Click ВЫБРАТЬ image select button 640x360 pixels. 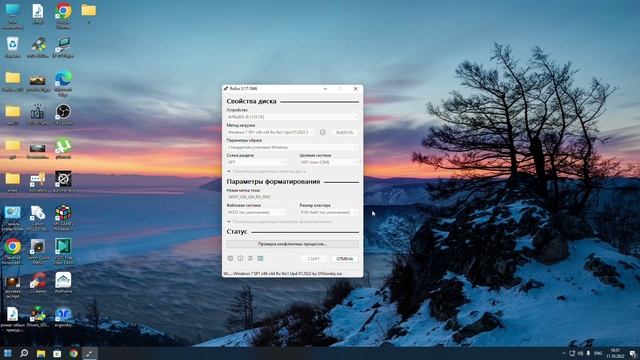click(344, 132)
